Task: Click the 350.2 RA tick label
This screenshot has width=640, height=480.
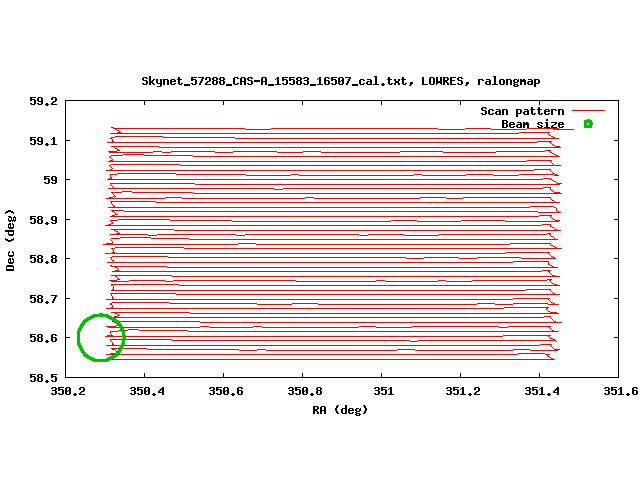Action: coord(68,391)
